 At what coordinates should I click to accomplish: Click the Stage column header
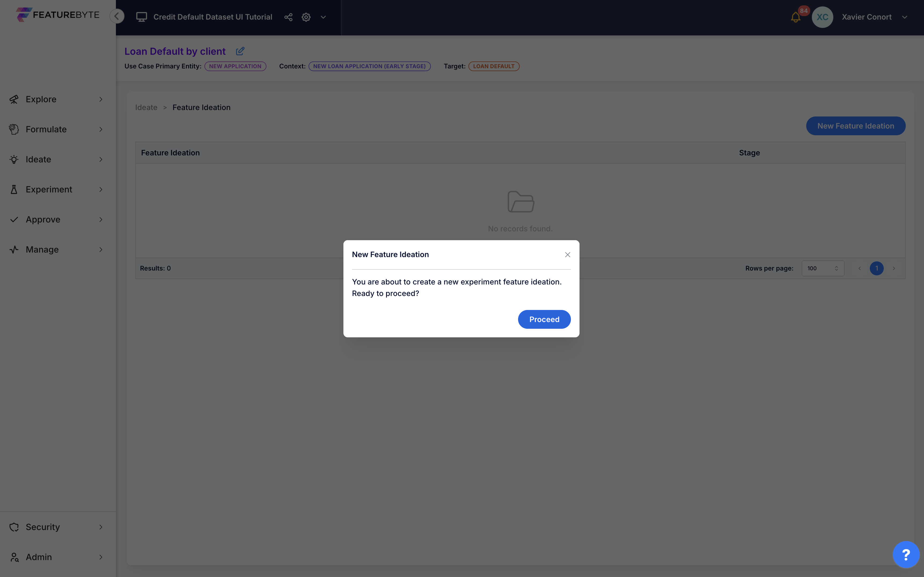pyautogui.click(x=749, y=153)
